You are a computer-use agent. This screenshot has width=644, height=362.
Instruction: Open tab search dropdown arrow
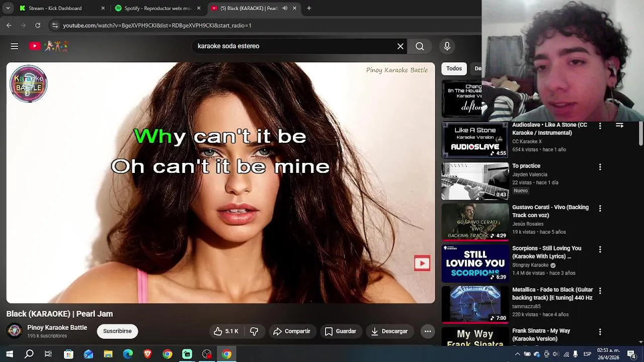click(8, 8)
